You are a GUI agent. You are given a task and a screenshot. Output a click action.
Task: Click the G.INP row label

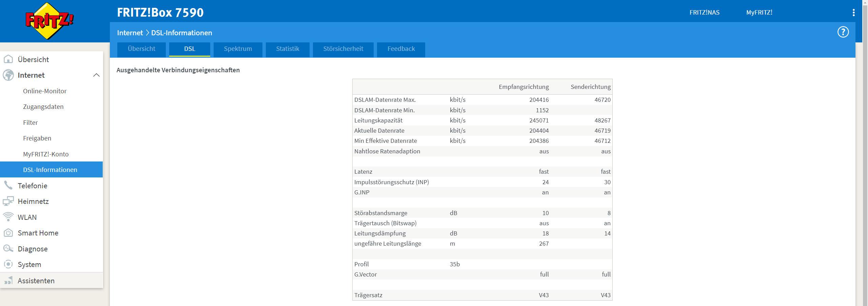pyautogui.click(x=362, y=192)
